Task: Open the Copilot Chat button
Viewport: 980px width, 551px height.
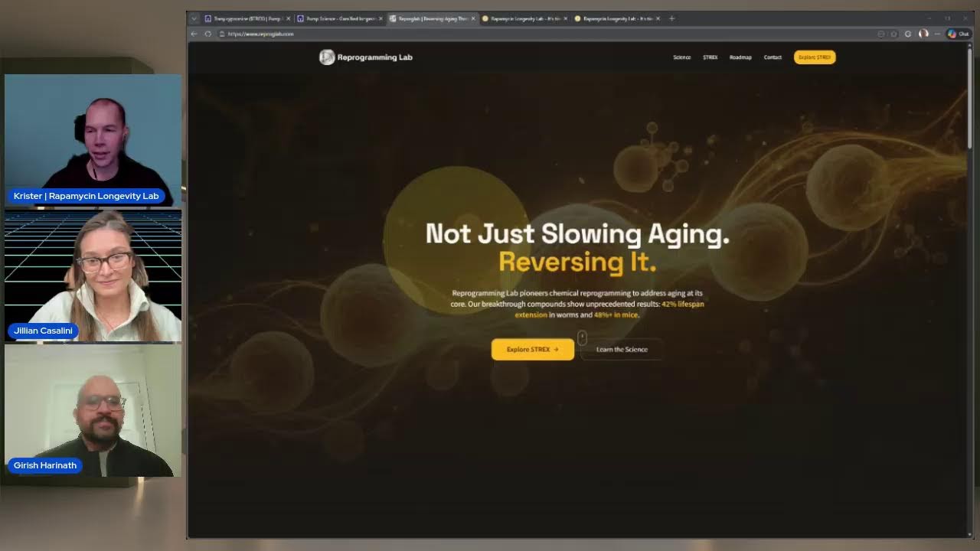Action: tap(957, 34)
